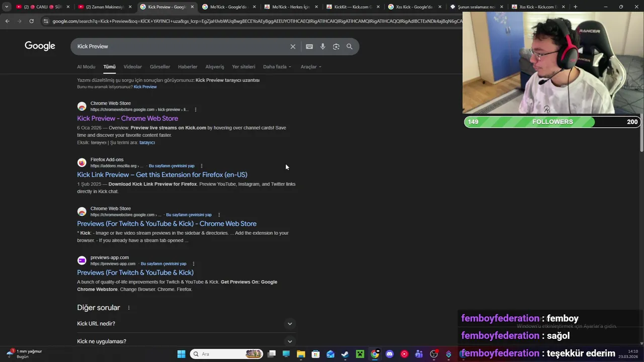The width and height of the screenshot is (644, 362).
Task: Switch to the Zaman Makinesiyle YouTube tab
Action: coord(105,7)
